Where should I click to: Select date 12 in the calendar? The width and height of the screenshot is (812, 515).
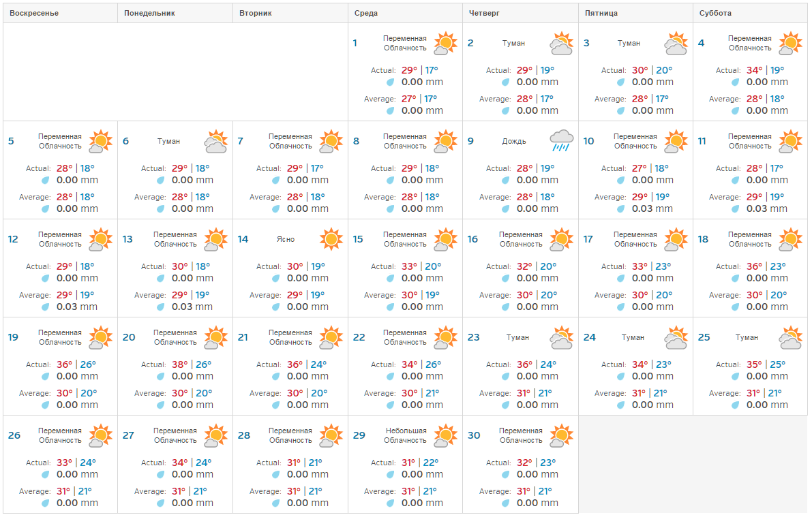pos(13,239)
